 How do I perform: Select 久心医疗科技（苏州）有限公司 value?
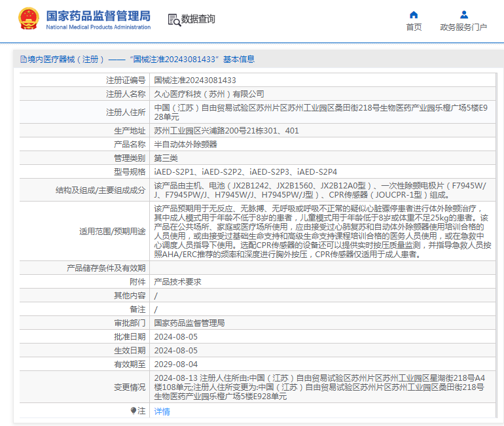(209, 94)
